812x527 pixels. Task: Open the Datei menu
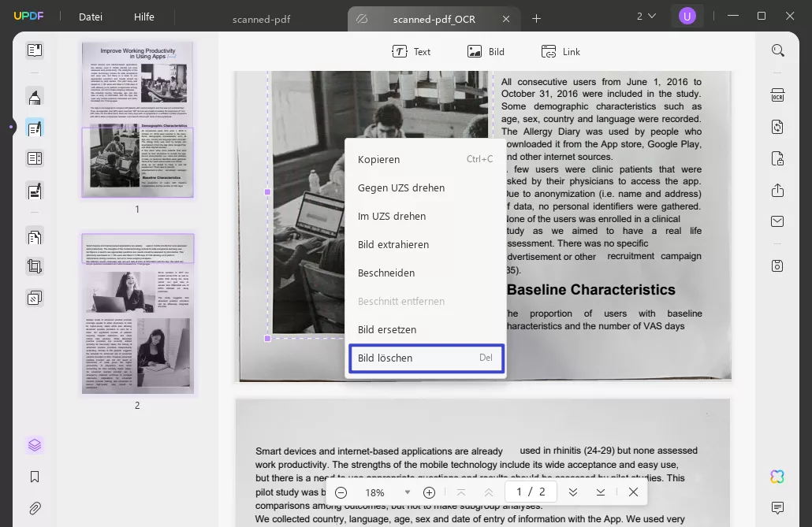(90, 17)
